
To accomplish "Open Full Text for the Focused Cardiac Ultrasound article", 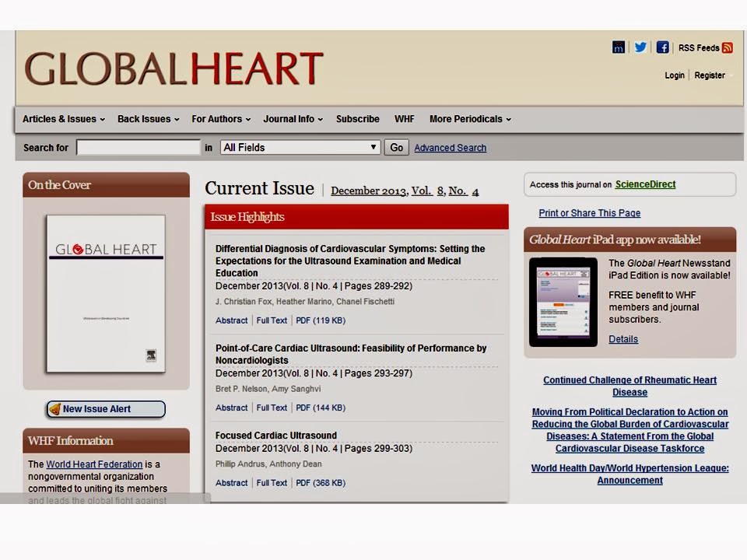I will tap(272, 483).
